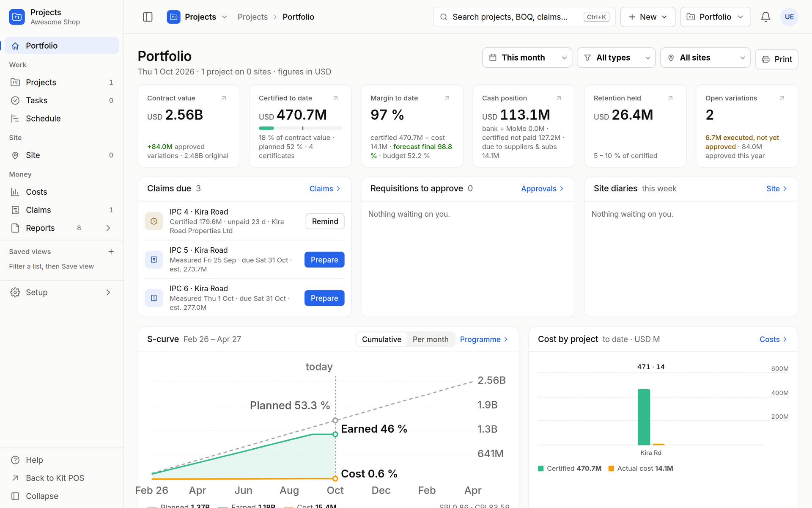Expand the Reports submenu chevron

tap(108, 228)
